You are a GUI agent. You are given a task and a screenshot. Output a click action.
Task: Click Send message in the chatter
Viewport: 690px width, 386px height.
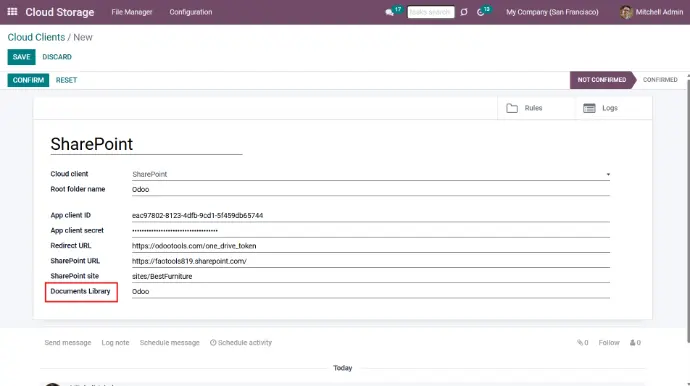point(68,342)
